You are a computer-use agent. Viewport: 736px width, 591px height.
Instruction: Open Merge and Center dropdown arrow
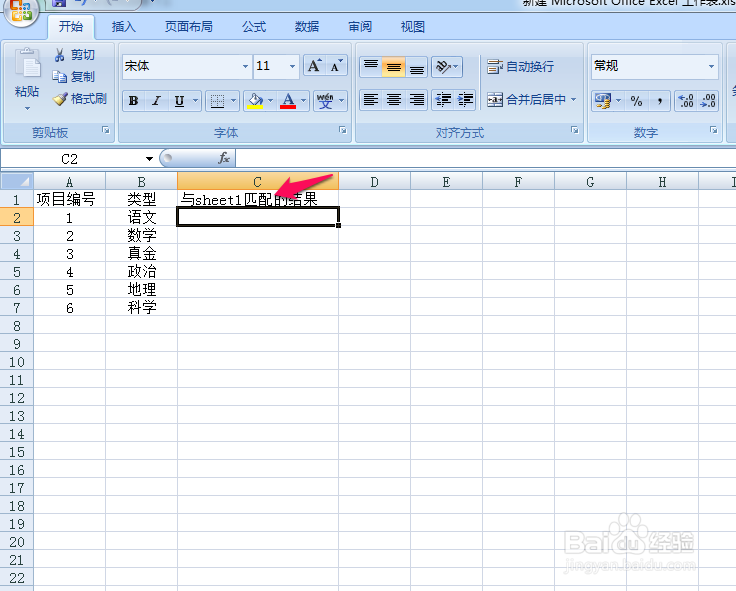click(x=574, y=100)
